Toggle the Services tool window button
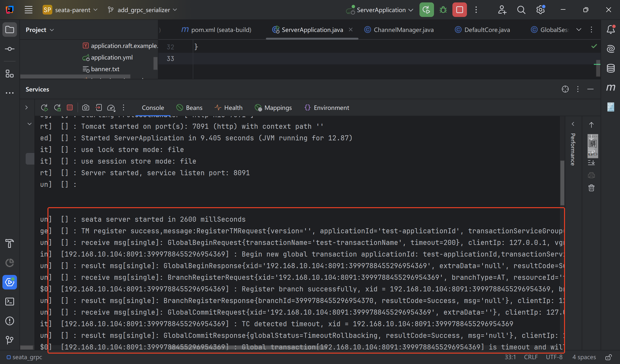The width and height of the screenshot is (620, 364). 10,282
